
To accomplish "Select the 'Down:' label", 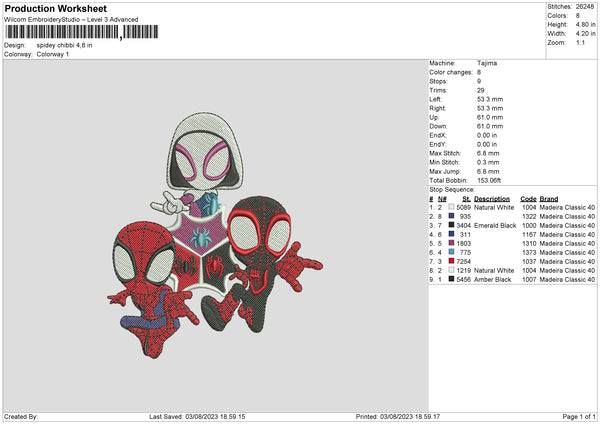I will [438, 126].
